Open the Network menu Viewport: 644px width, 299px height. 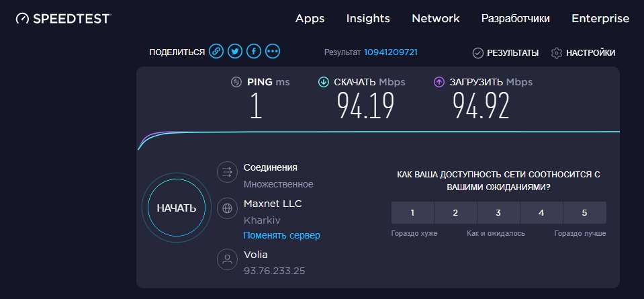pos(435,19)
